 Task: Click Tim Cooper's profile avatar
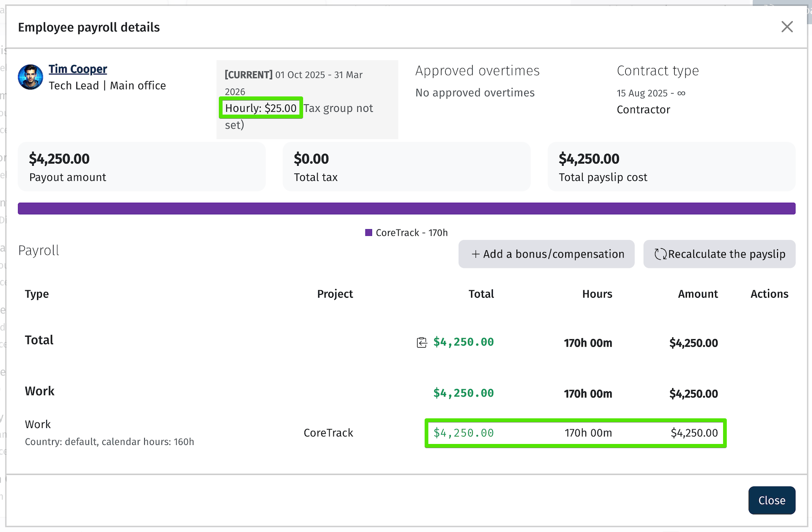(31, 77)
